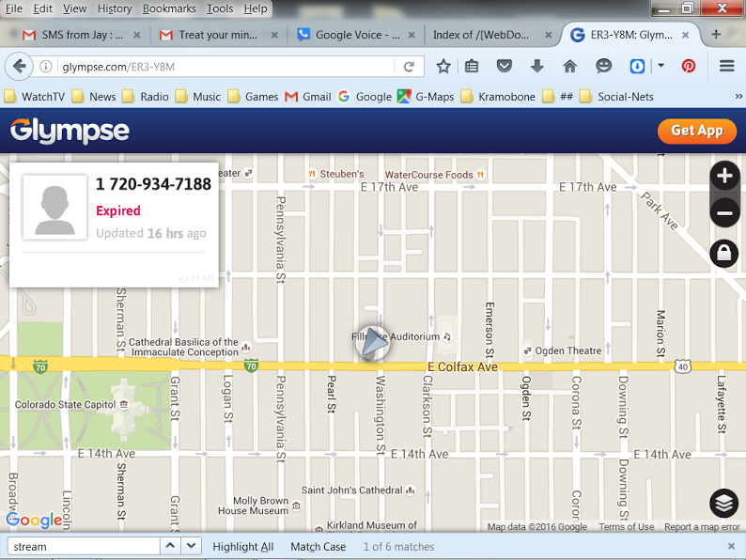
Task: Click the Google logo on the map
Action: coord(34,520)
